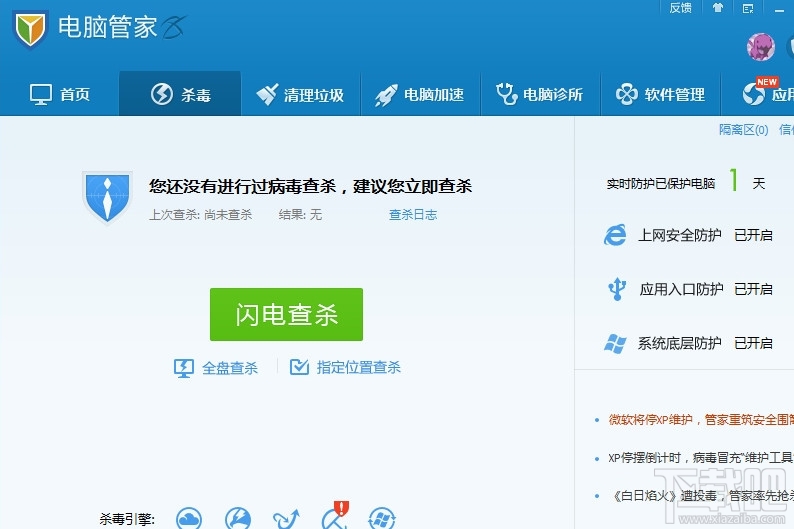The width and height of the screenshot is (794, 529).
Task: Open the app tab marked NEW
Action: (758, 94)
